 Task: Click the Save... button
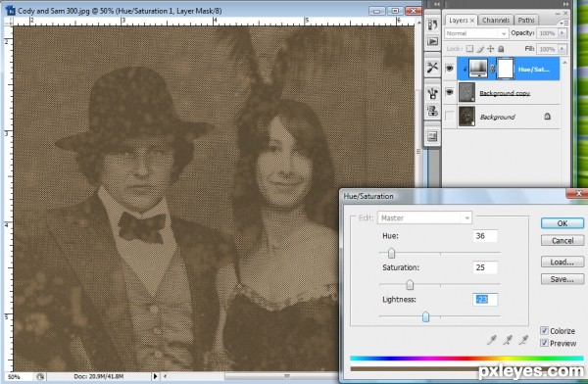tap(563, 279)
